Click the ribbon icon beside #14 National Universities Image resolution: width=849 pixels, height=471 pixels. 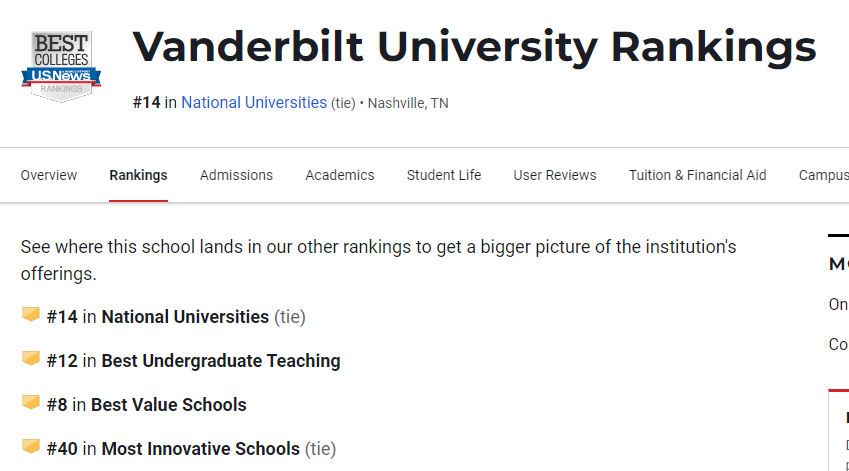[x=31, y=315]
